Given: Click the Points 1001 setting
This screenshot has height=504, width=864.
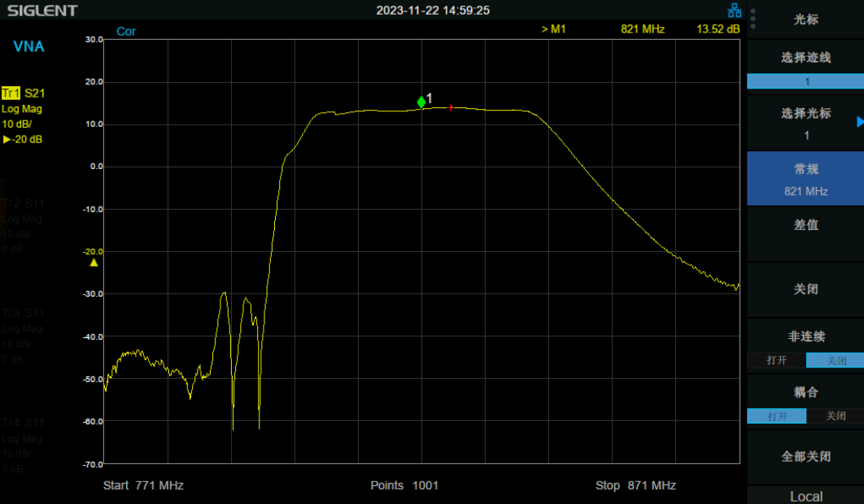Looking at the screenshot, I should 404,485.
